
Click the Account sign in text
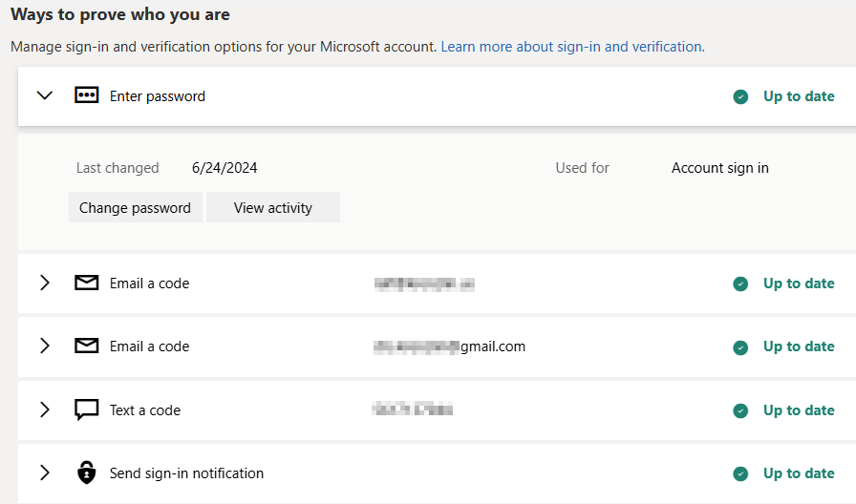click(719, 168)
